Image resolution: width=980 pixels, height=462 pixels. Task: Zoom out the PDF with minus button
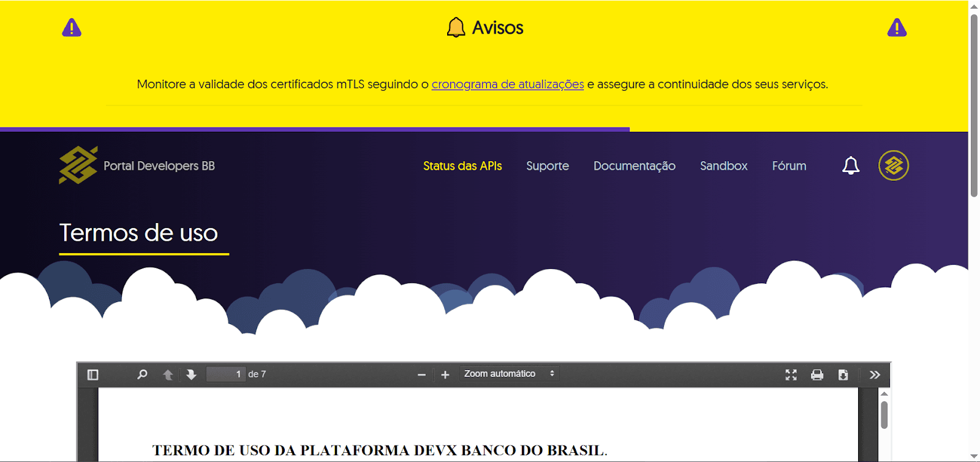(421, 374)
